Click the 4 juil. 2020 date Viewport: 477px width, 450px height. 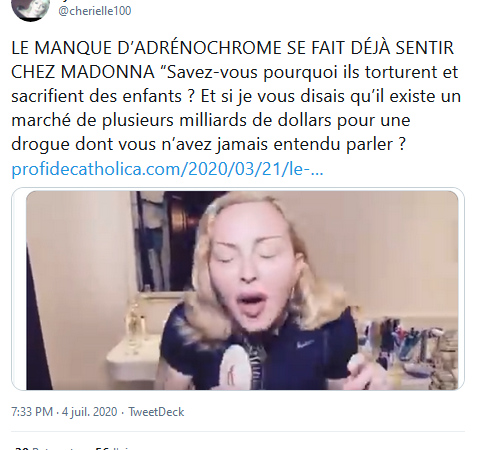click(x=89, y=412)
